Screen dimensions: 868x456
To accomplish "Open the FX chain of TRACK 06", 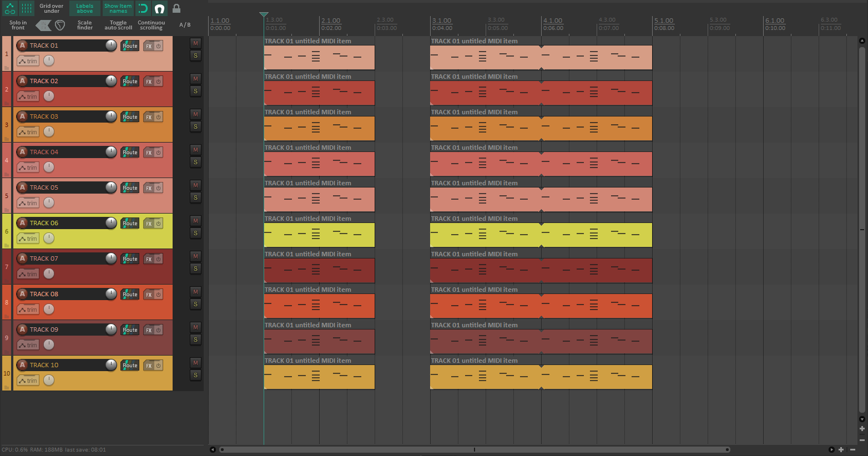I will [149, 224].
